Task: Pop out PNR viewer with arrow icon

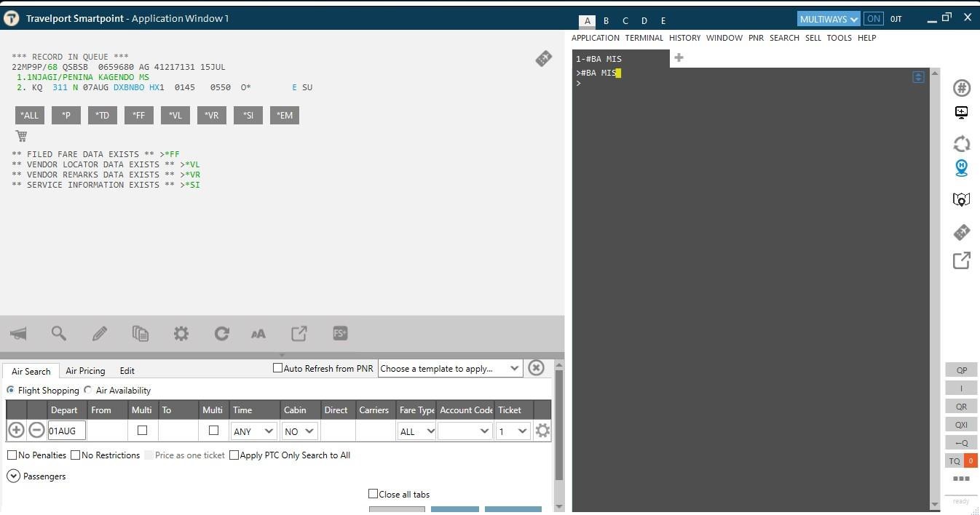Action: (x=299, y=334)
